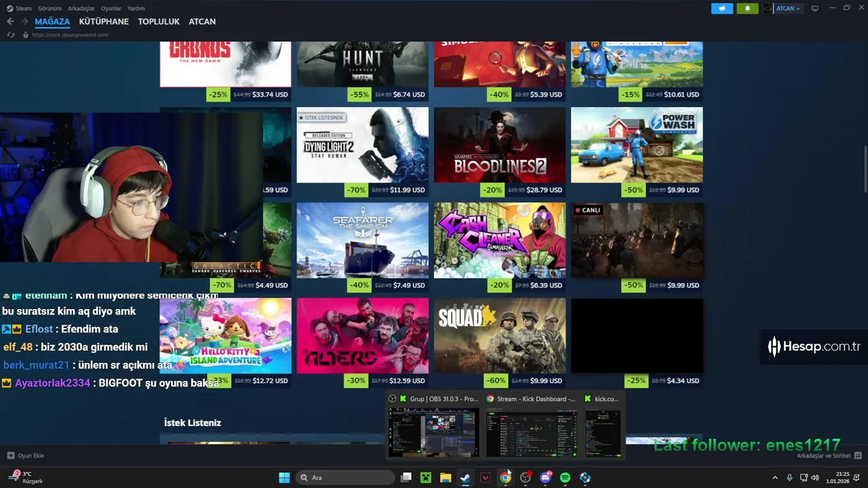Viewport: 868px width, 488px height.
Task: Reload the store page
Action: [10, 35]
